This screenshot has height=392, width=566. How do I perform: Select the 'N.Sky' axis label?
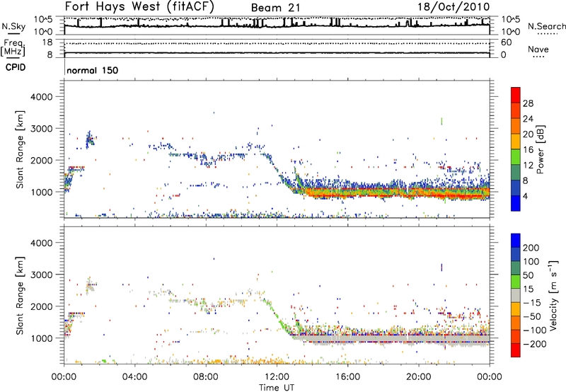13,26
